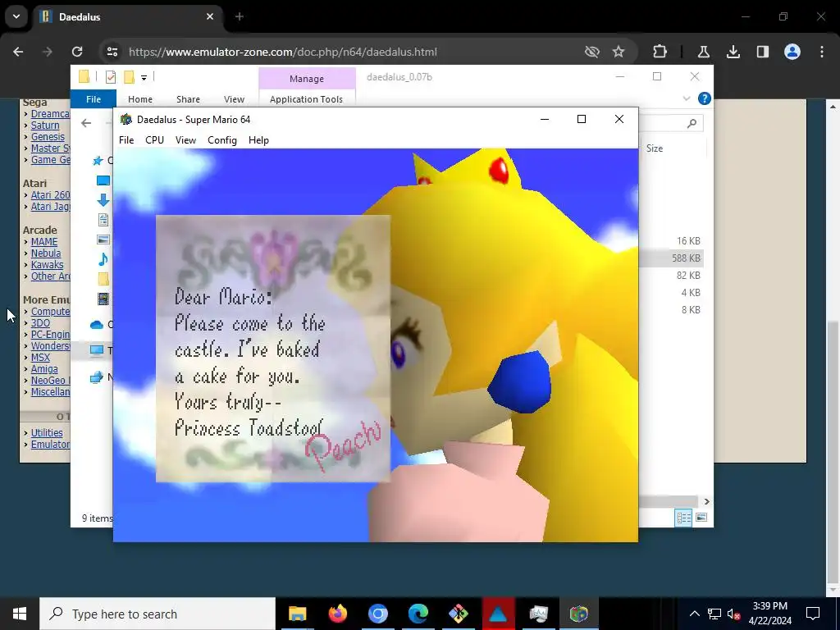Open the Utilities link on webpage
The image size is (840, 630).
pos(47,432)
